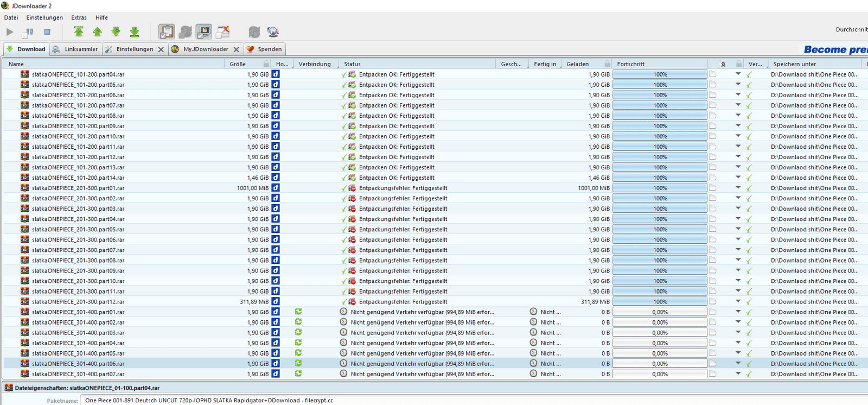This screenshot has width=868, height=405.
Task: Click 0,00% progress bar of 301-400.part07.rar
Action: (x=660, y=374)
